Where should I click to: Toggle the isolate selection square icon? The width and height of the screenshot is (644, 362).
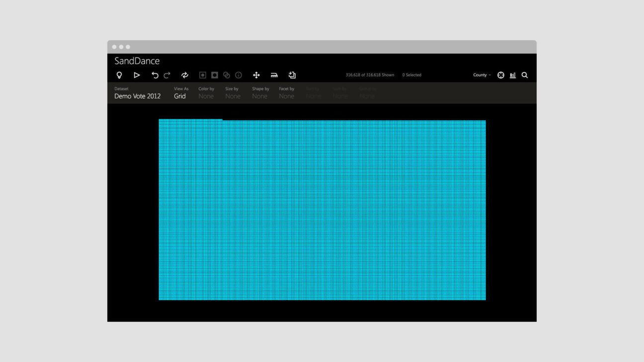pyautogui.click(x=204, y=74)
